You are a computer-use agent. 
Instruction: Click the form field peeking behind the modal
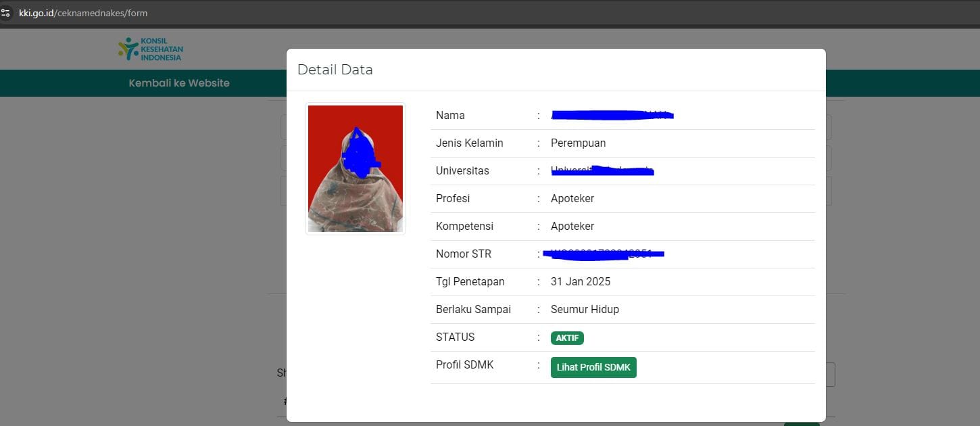pos(283,126)
